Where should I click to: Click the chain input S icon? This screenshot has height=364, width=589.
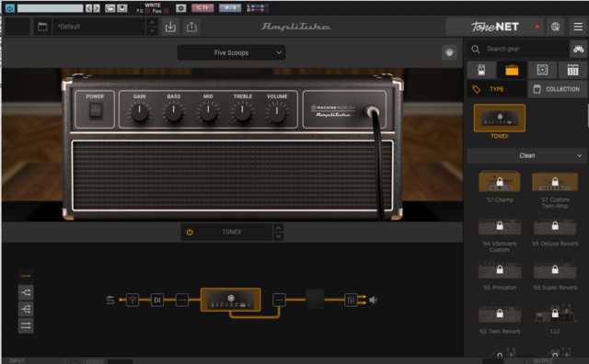point(110,300)
